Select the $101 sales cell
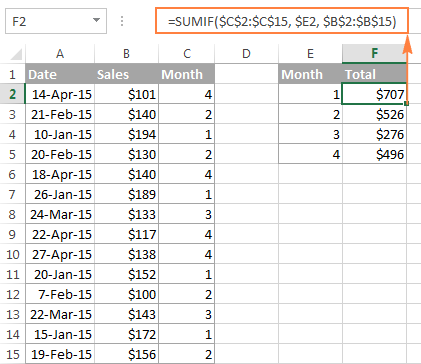 (x=126, y=94)
